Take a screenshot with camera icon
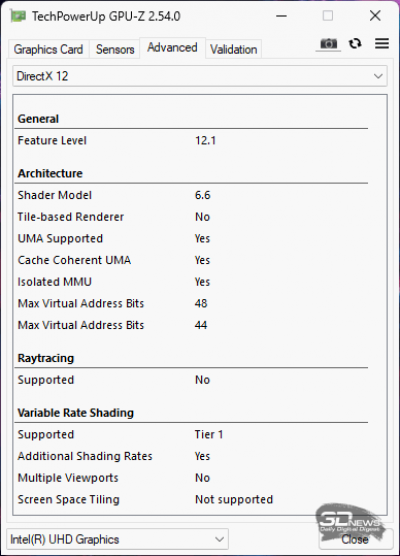 [328, 44]
